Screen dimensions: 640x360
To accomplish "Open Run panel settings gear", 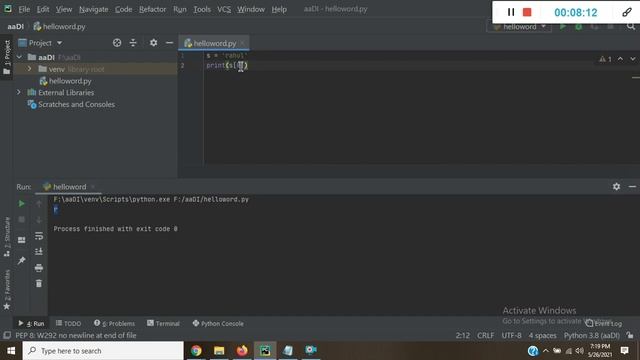I will [x=616, y=187].
